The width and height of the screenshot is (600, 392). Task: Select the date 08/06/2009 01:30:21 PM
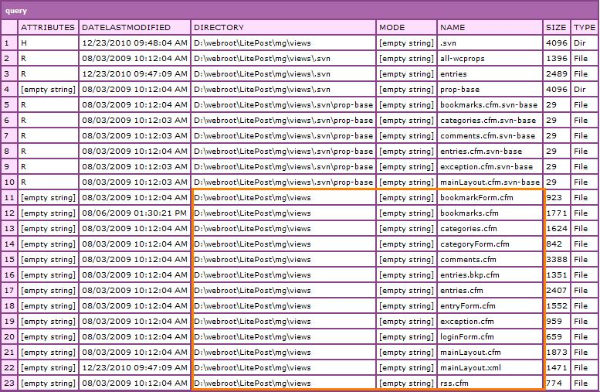pos(134,213)
